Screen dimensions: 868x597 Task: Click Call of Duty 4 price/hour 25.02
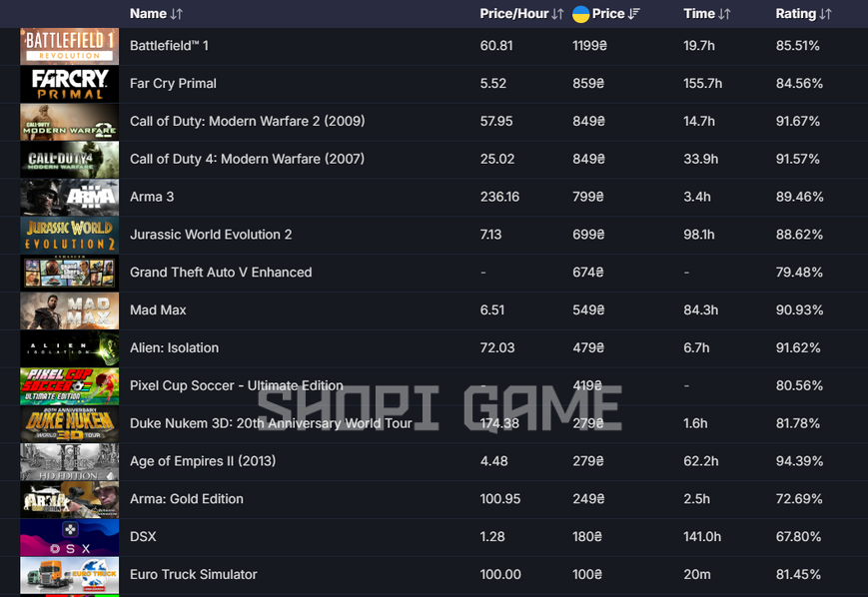pyautogui.click(x=497, y=160)
